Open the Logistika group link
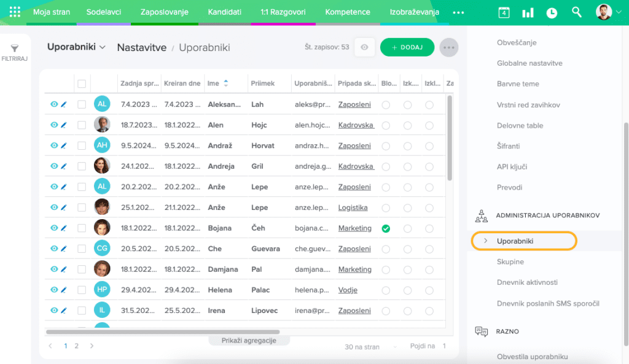 (x=353, y=208)
